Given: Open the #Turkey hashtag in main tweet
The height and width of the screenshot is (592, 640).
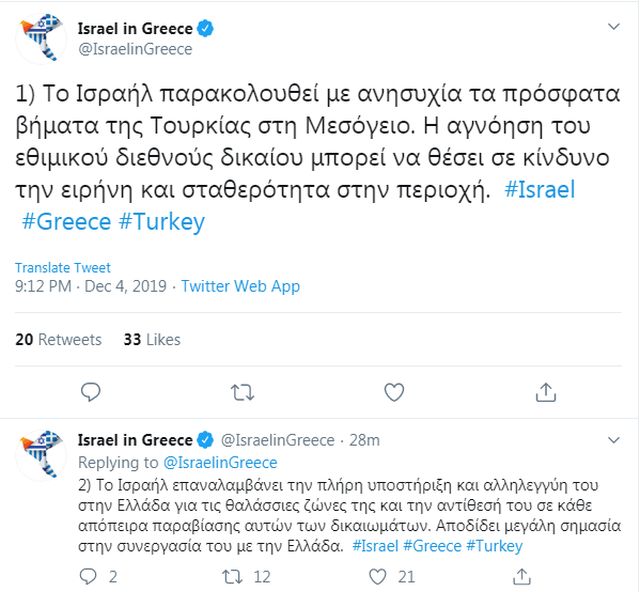Looking at the screenshot, I should pyautogui.click(x=161, y=221).
